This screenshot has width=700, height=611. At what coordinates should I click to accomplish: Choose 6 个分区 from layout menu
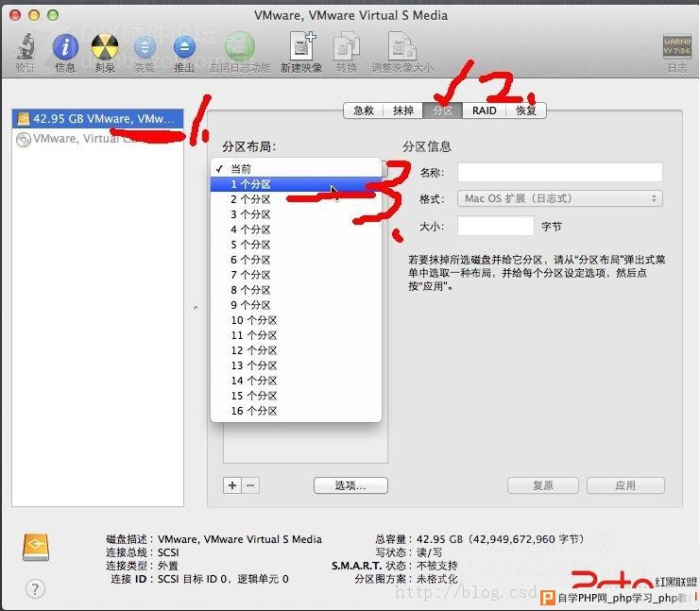click(x=296, y=260)
